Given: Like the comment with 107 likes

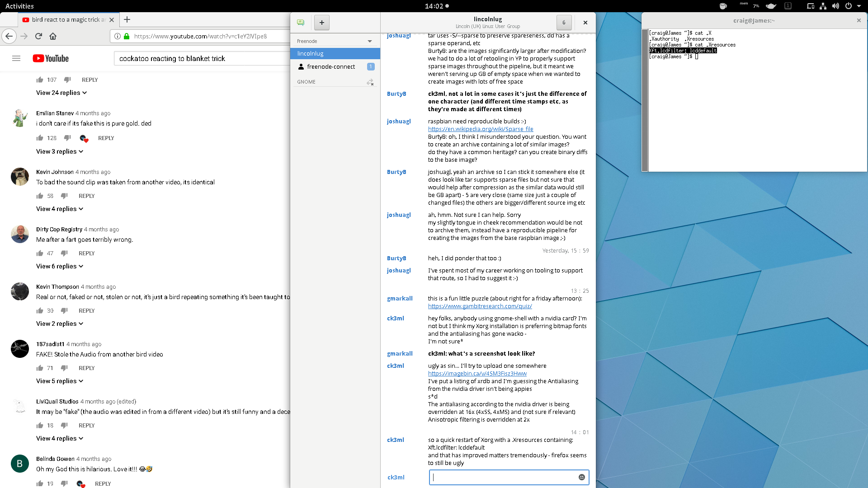Looking at the screenshot, I should point(40,80).
